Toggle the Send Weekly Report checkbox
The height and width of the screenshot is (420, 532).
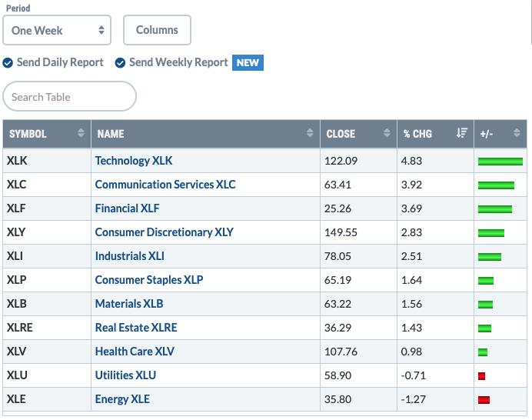coord(120,63)
